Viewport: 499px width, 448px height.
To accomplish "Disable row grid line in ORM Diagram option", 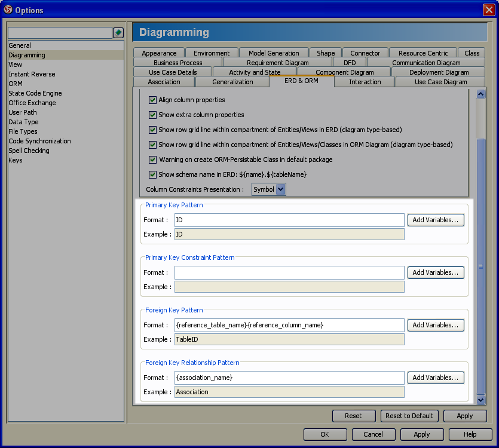I will 152,145.
